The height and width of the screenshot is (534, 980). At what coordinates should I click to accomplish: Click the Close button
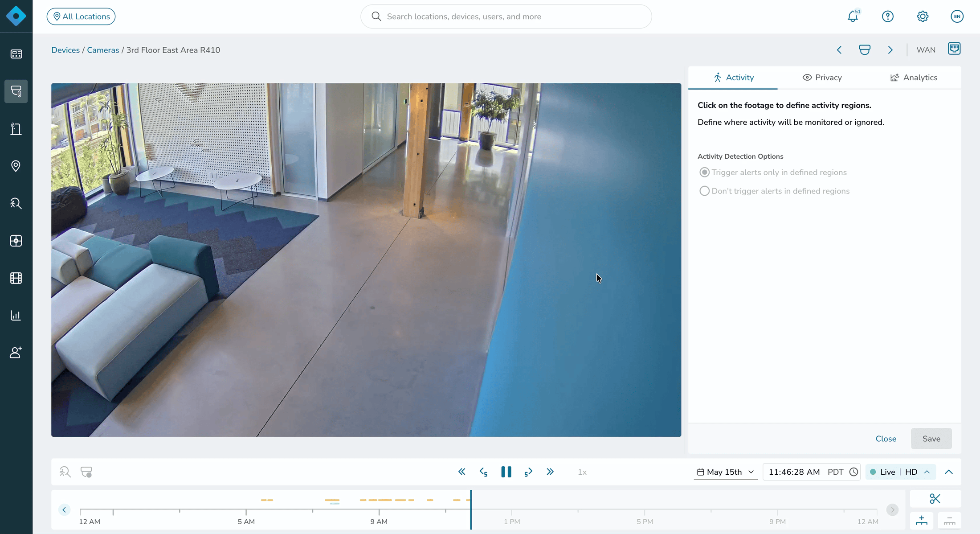tap(886, 439)
